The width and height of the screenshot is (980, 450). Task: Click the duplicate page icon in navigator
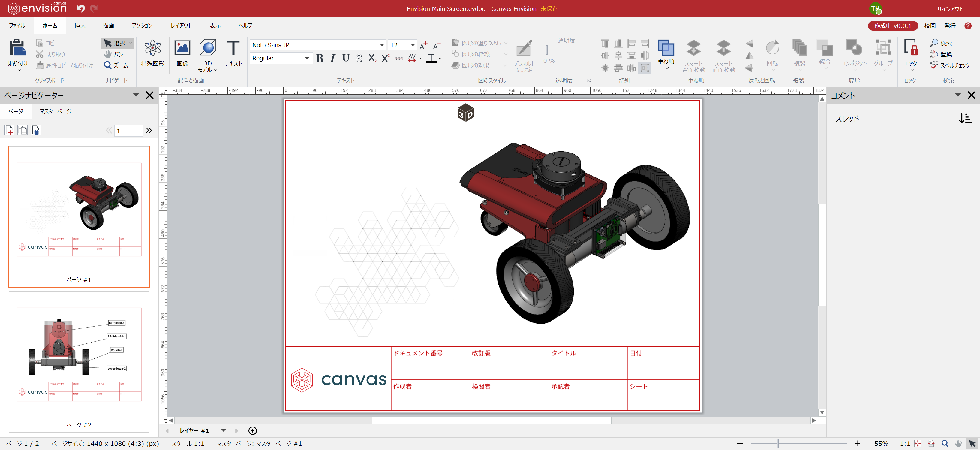tap(23, 130)
